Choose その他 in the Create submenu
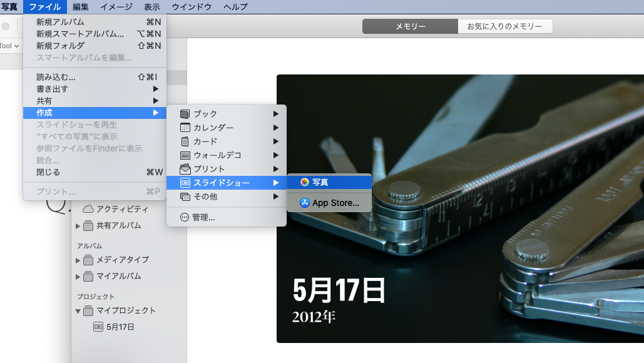Image resolution: width=644 pixels, height=363 pixels. click(227, 197)
